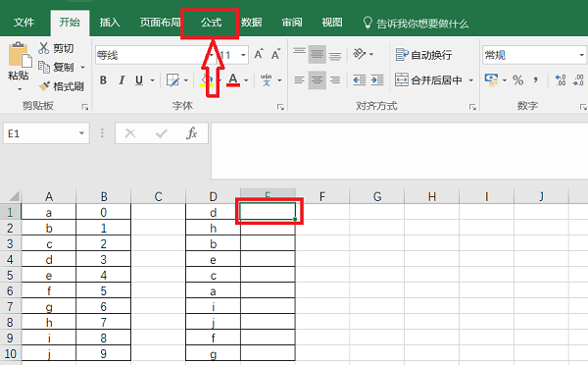Click the cancel (X) formula button

(130, 133)
